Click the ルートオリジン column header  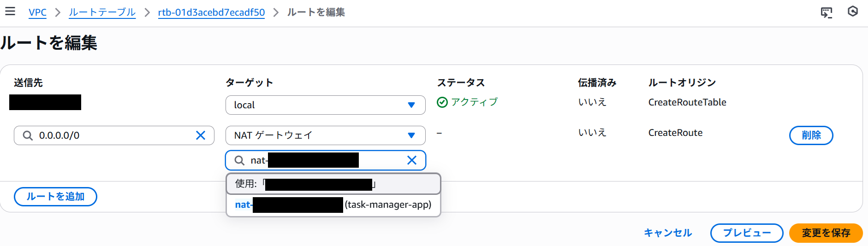682,82
